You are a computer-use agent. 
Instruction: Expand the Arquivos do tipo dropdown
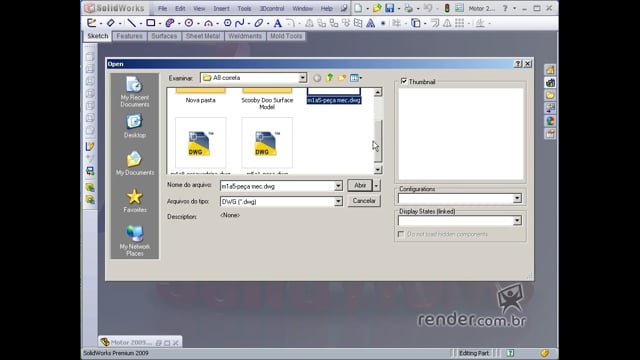pyautogui.click(x=338, y=202)
